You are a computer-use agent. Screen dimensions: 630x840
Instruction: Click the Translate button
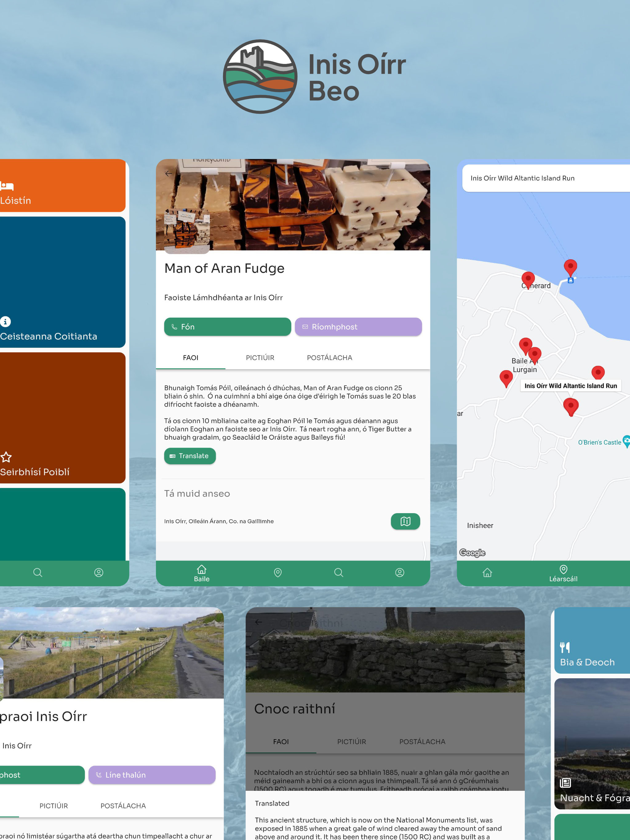click(x=189, y=456)
